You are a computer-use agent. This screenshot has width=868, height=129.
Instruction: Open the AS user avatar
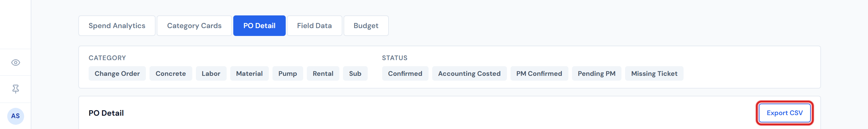(x=15, y=116)
